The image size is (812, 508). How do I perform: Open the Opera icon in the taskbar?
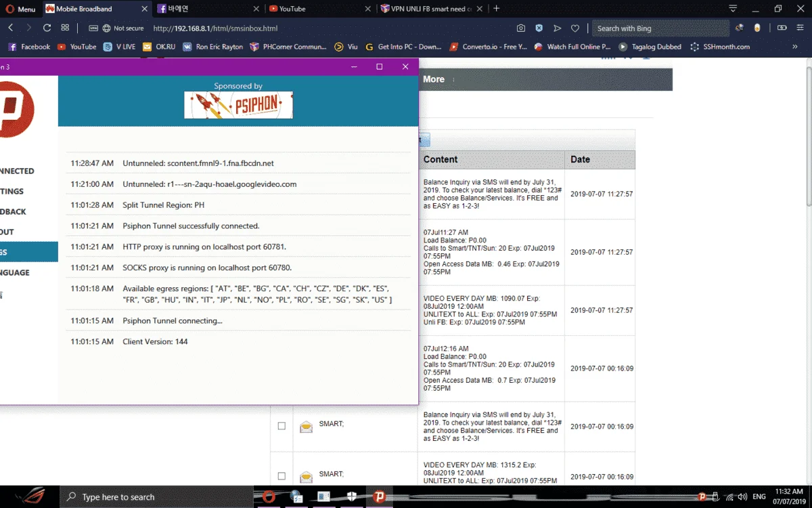click(x=269, y=496)
